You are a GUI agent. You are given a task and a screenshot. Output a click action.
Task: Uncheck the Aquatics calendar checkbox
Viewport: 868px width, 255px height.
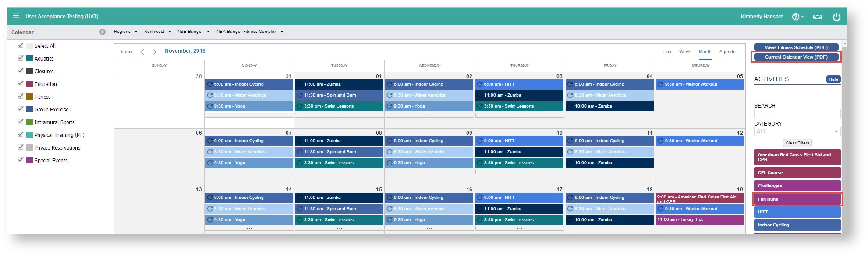coord(21,58)
